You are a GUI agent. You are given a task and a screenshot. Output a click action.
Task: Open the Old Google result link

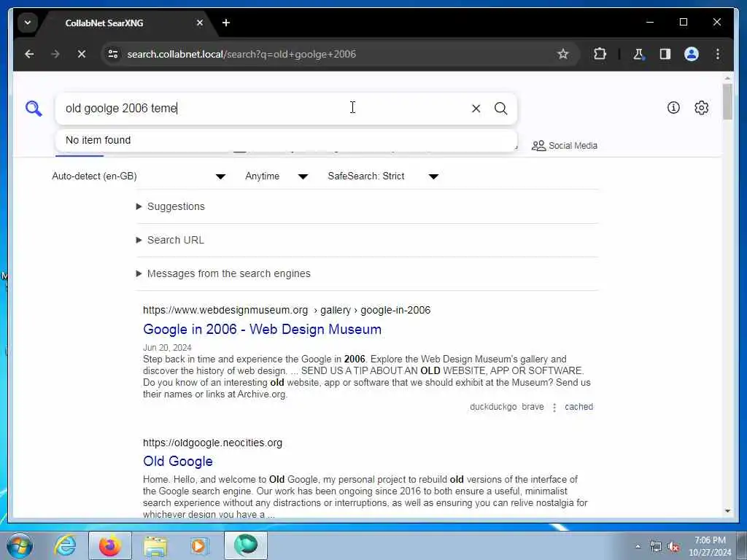pos(178,462)
